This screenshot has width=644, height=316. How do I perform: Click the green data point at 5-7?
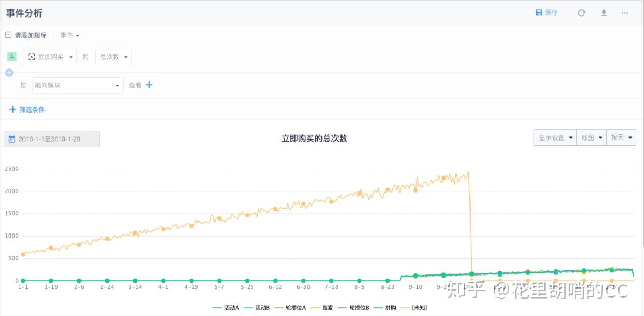pos(219,281)
